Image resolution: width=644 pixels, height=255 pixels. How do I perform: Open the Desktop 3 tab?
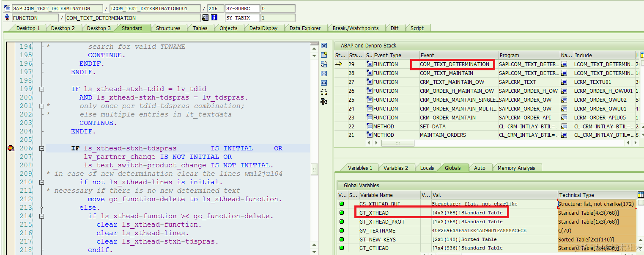tap(99, 28)
